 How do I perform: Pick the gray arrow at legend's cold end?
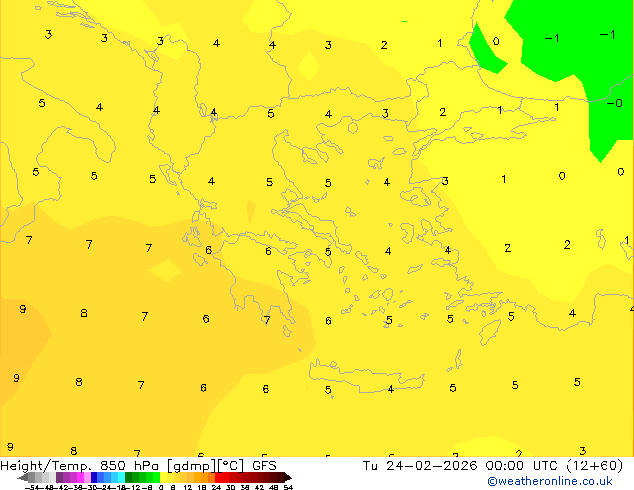(23, 478)
